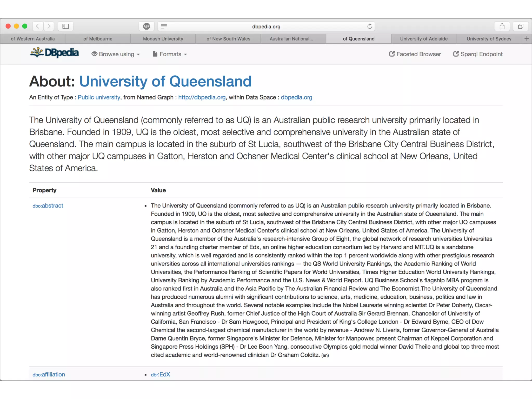Viewport: 532px width, 399px height.
Task: Click the dbpedia.org address bar field
Action: (266, 26)
